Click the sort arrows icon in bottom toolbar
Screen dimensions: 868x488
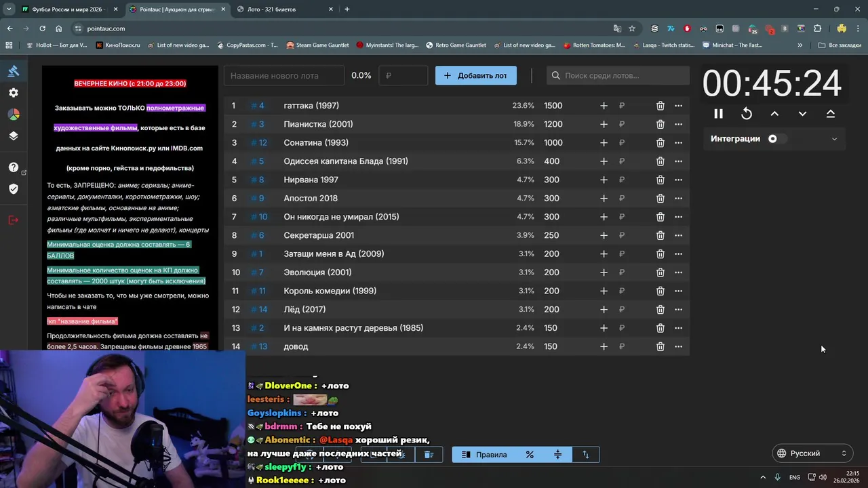coord(586,455)
